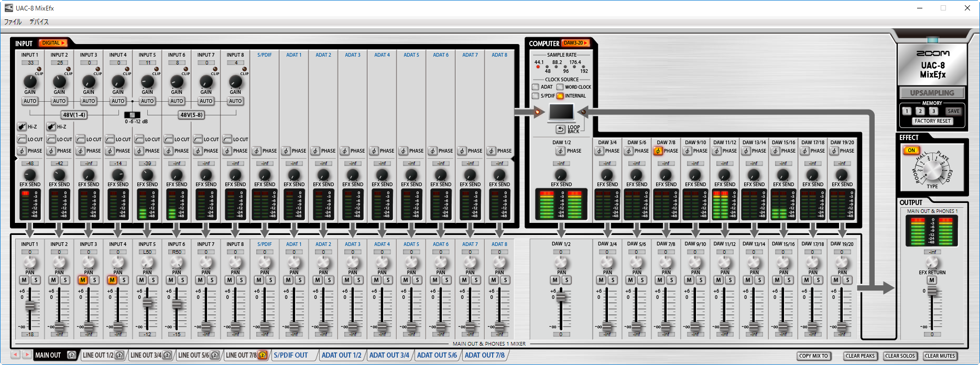Screen dimensions: 980x365
Task: Collapse the COMPUTER section with the DAW3-20 arrow
Action: coord(575,43)
